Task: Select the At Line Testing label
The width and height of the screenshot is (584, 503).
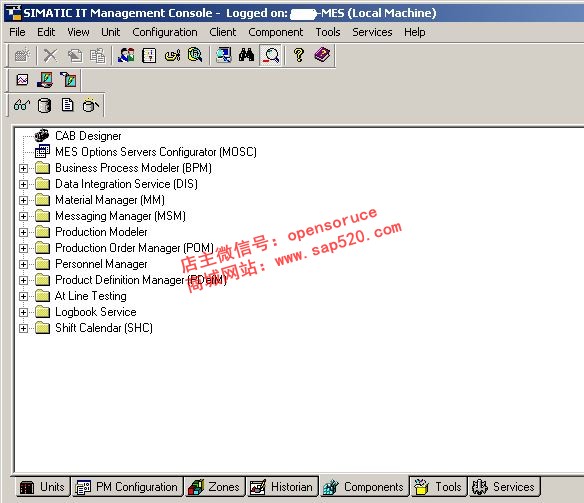Action: click(x=91, y=296)
